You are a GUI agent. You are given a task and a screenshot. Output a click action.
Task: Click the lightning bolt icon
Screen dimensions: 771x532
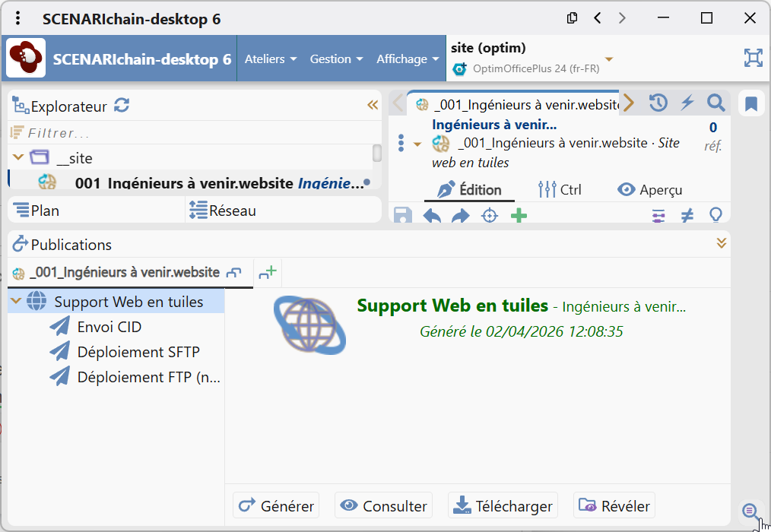point(687,103)
